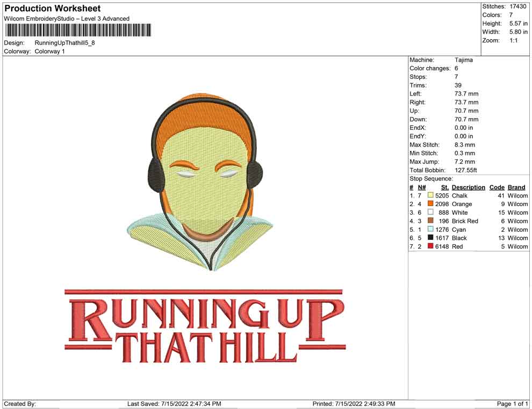
Task: Click the Stitches value '17430'
Action: [x=518, y=6]
